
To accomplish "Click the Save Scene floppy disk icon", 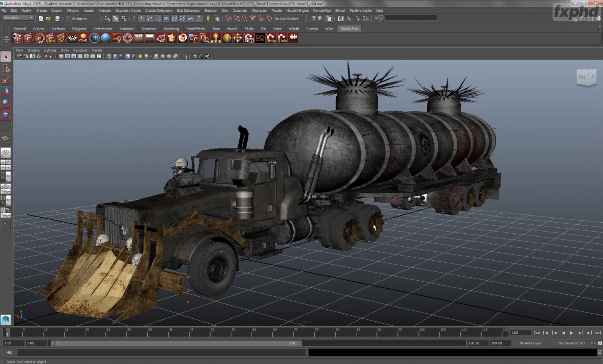I will pos(57,19).
